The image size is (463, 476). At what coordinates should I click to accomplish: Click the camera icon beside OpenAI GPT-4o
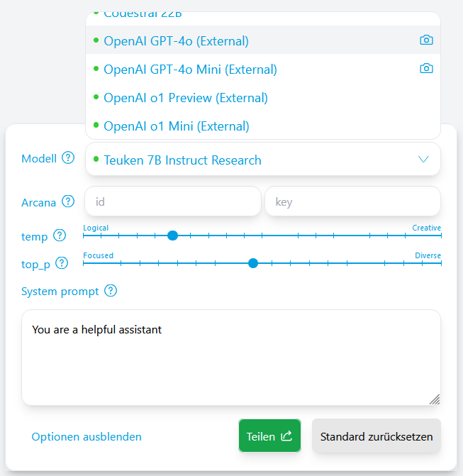click(x=426, y=40)
